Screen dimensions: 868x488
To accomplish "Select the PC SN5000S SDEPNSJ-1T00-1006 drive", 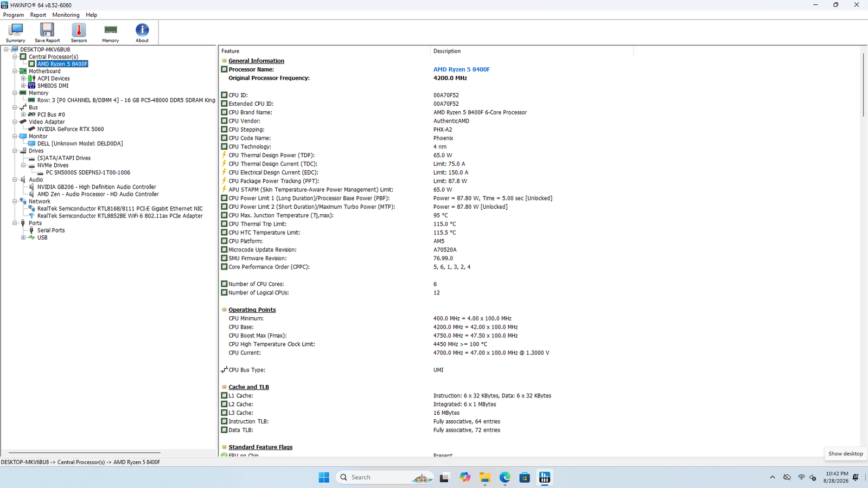I will point(88,172).
